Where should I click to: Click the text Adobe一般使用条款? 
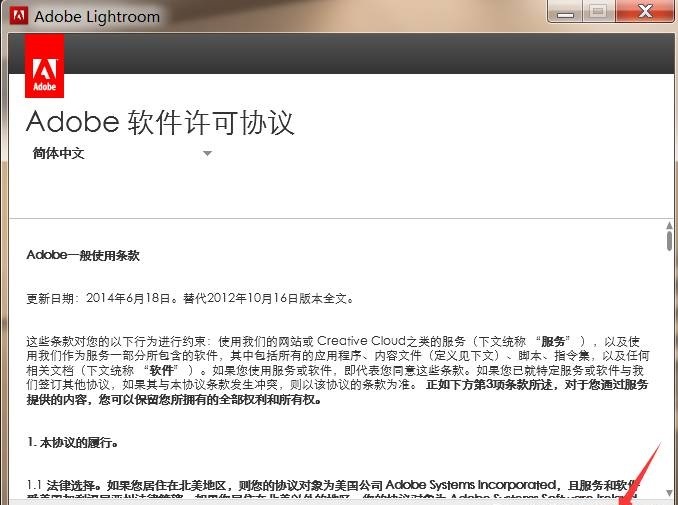[83, 256]
